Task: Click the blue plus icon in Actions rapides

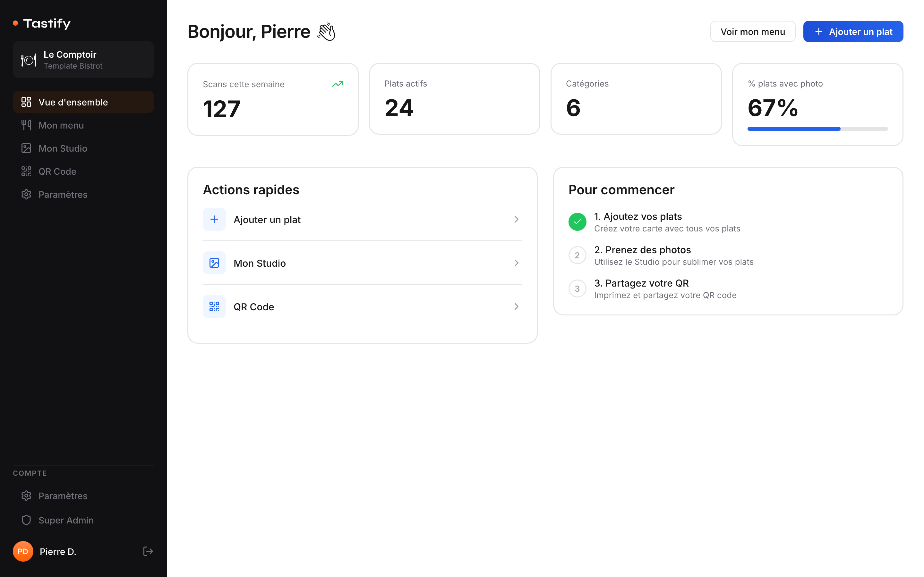Action: (x=214, y=219)
